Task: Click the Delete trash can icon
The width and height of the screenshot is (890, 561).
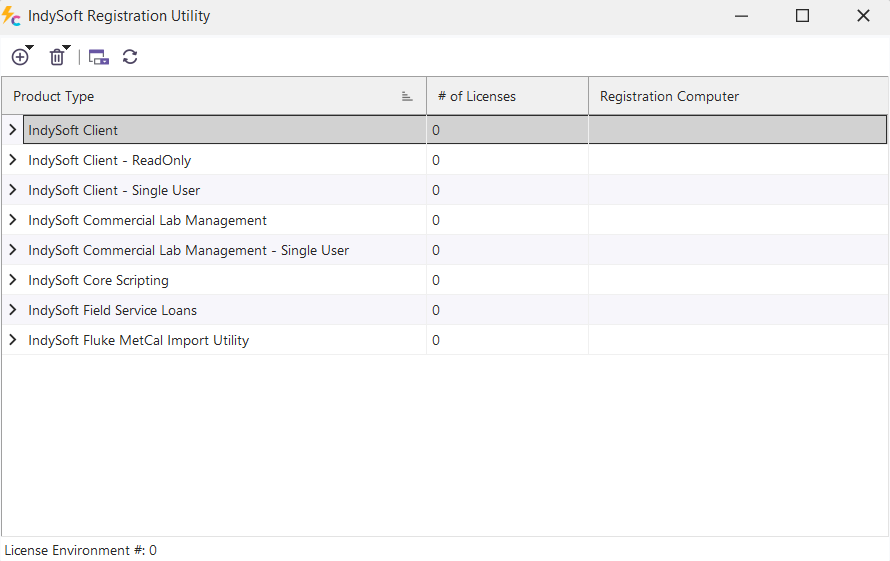Action: click(57, 57)
